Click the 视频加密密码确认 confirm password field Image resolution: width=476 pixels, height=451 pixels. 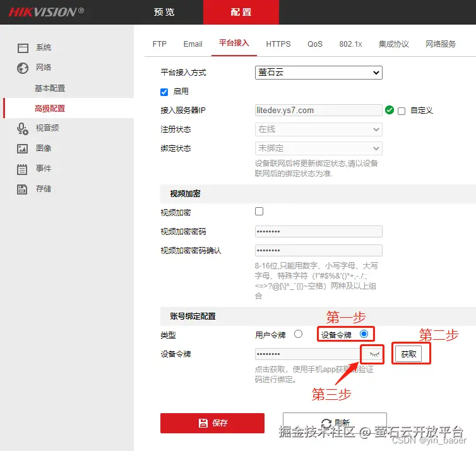pyautogui.click(x=318, y=250)
